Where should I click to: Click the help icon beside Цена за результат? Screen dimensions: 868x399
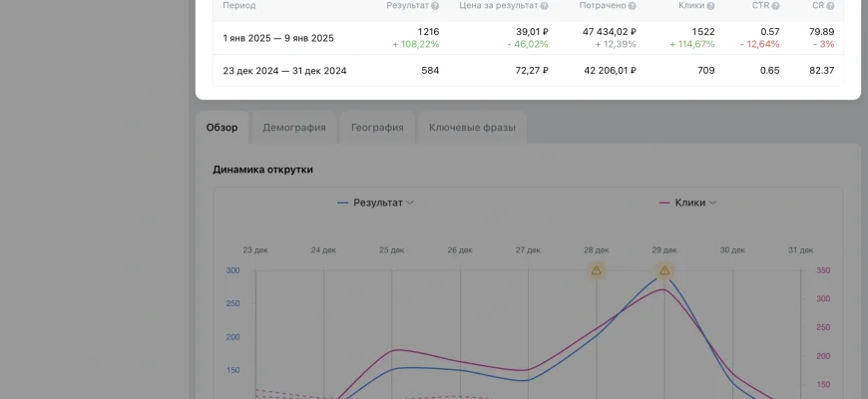pos(545,6)
